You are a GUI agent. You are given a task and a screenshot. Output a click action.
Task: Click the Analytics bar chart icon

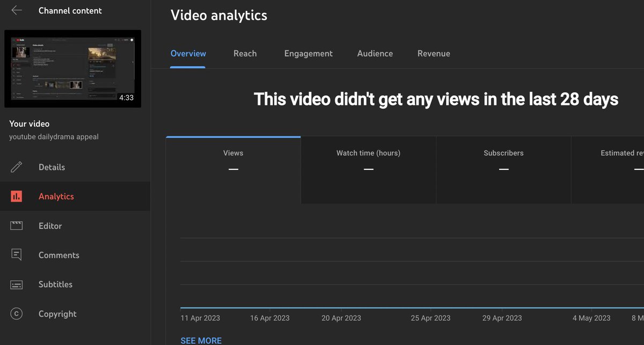tap(17, 197)
